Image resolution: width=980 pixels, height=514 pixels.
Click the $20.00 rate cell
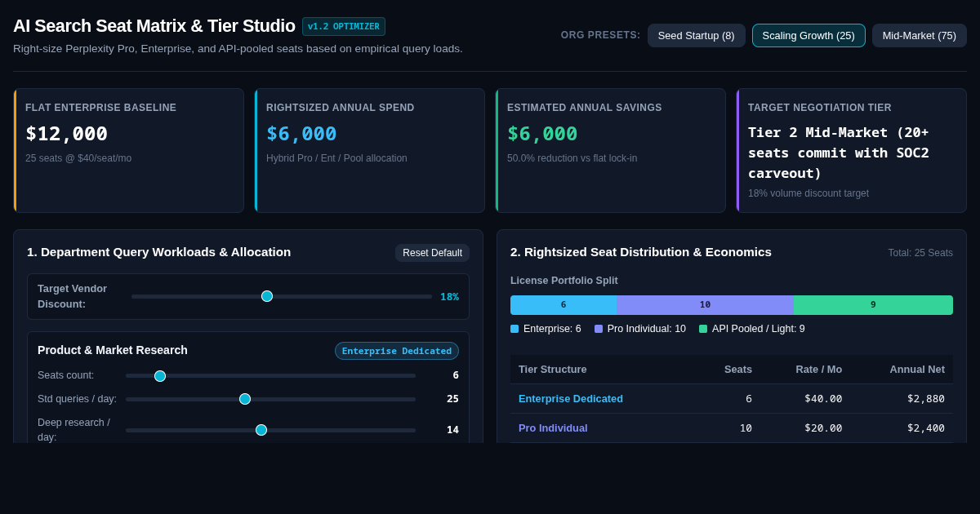pos(823,428)
